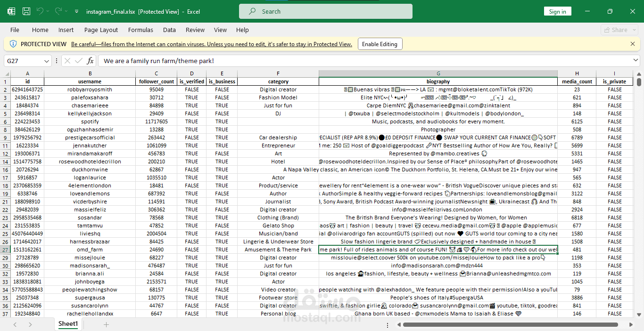Click the New sheet plus icon
Image resolution: width=644 pixels, height=331 pixels.
(106, 324)
